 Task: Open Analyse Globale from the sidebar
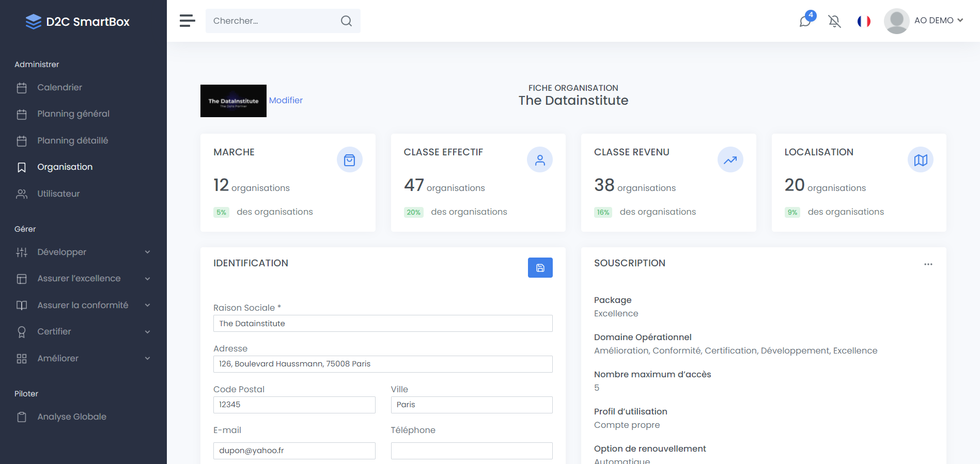click(x=71, y=417)
